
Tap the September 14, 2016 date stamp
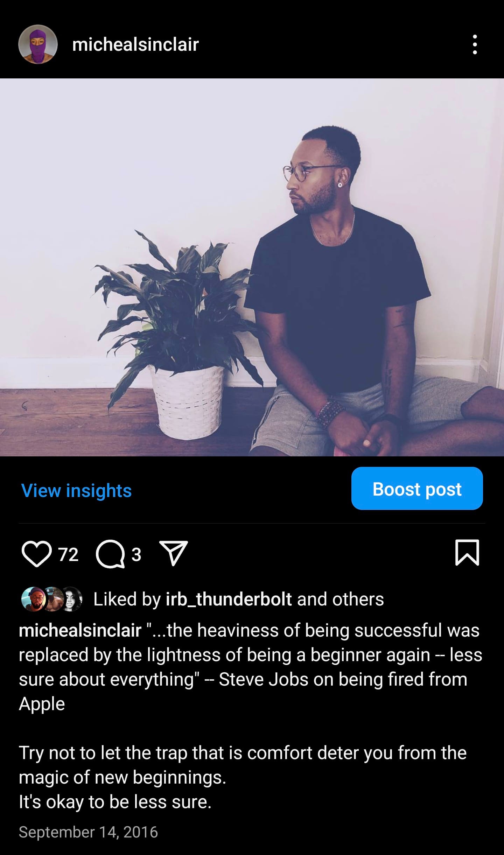point(88,832)
